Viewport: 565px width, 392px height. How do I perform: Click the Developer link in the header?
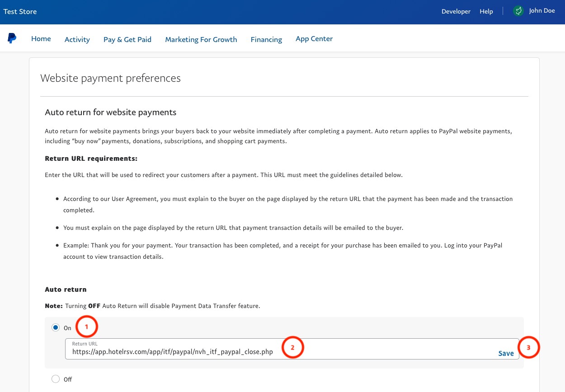tap(456, 11)
